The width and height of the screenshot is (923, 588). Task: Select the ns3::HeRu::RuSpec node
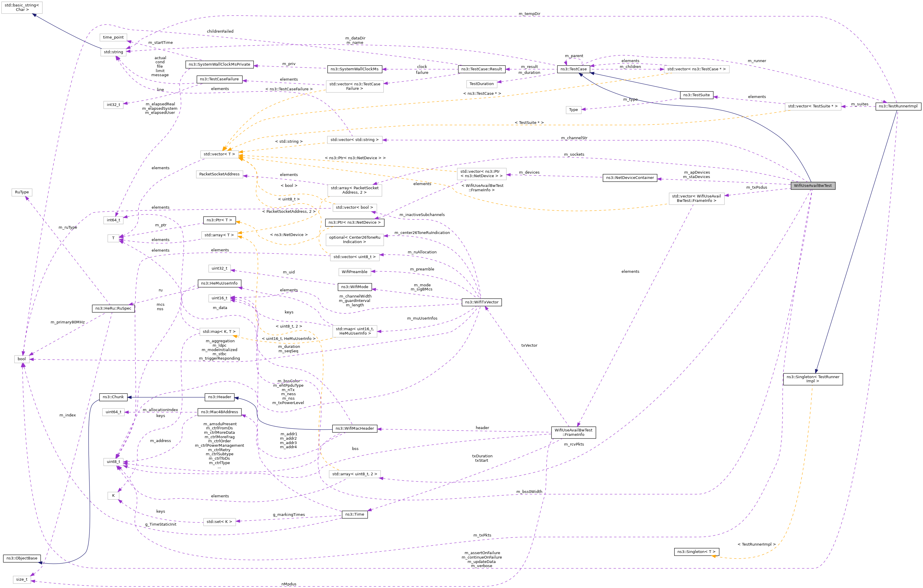pos(113,308)
